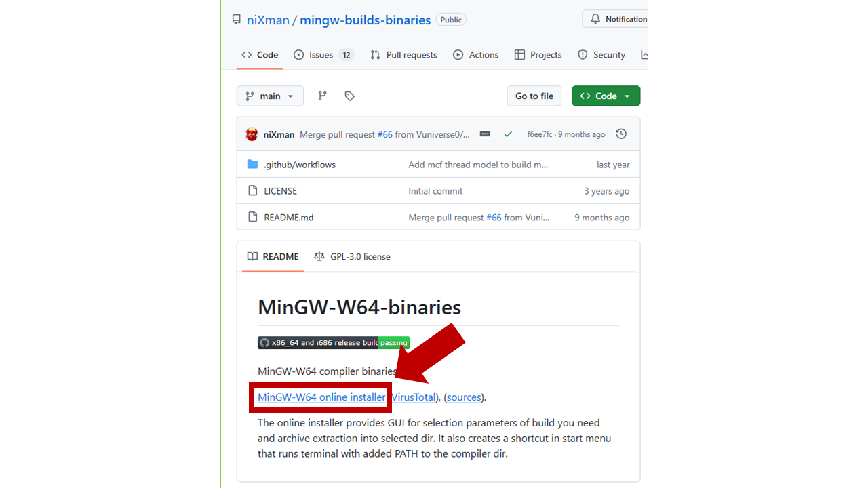Open pull request #66 in the commit message
868x488 pixels.
384,134
